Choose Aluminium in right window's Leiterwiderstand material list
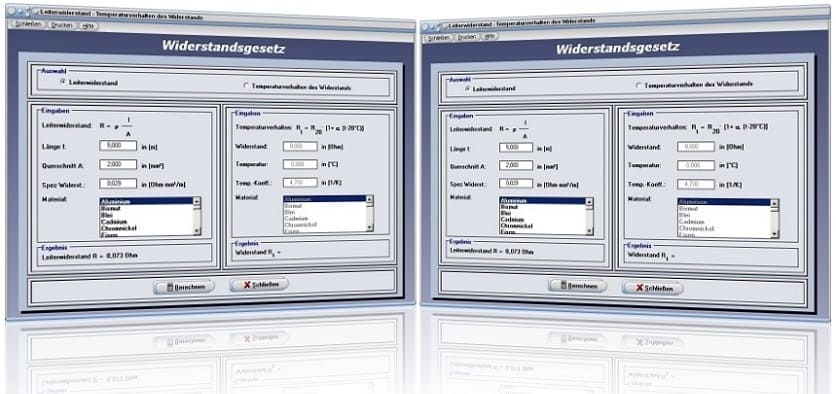The image size is (836, 394). 542,201
